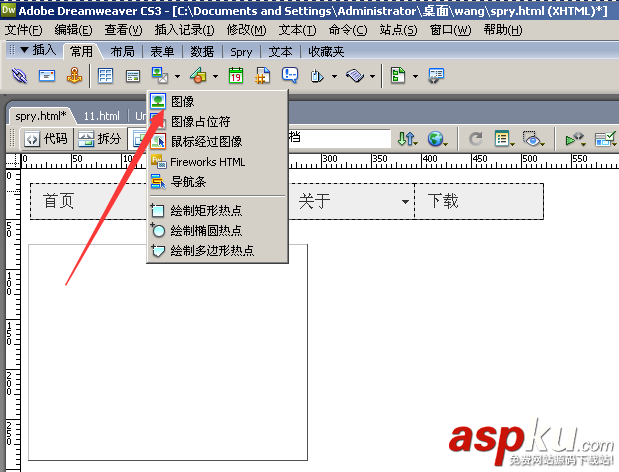The height and width of the screenshot is (472, 619).
Task: Choose 图像占位符 from the menu
Action: coord(218,122)
